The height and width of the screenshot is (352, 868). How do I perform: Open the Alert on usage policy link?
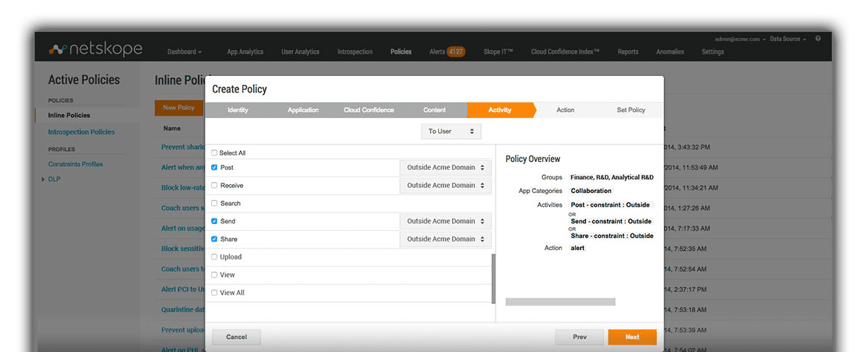click(182, 228)
